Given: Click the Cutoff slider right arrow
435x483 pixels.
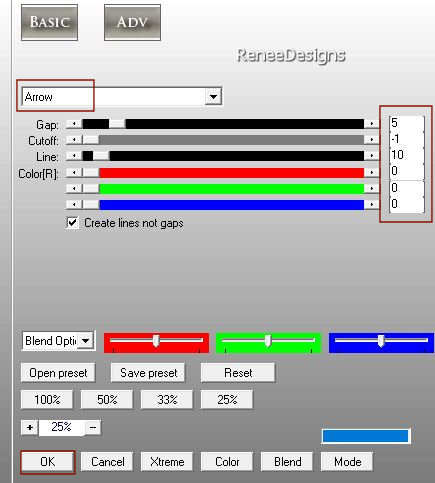Looking at the screenshot, I should [x=371, y=140].
